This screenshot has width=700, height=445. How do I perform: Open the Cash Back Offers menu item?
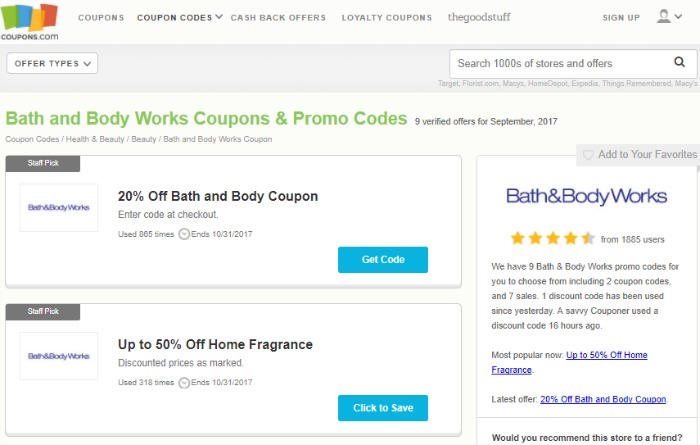coord(278,18)
